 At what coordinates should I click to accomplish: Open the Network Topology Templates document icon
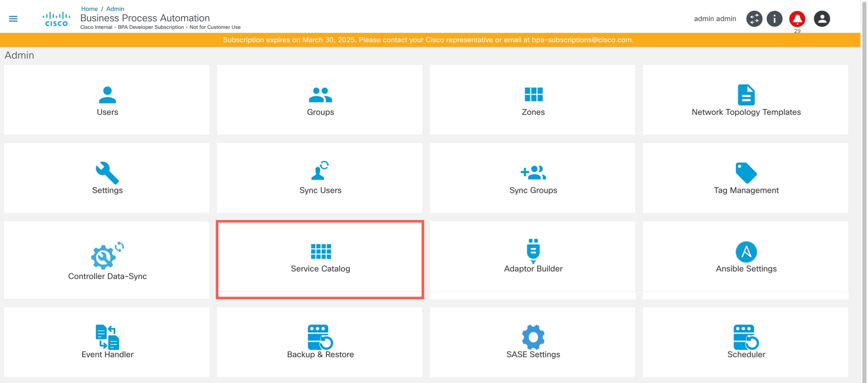click(746, 95)
